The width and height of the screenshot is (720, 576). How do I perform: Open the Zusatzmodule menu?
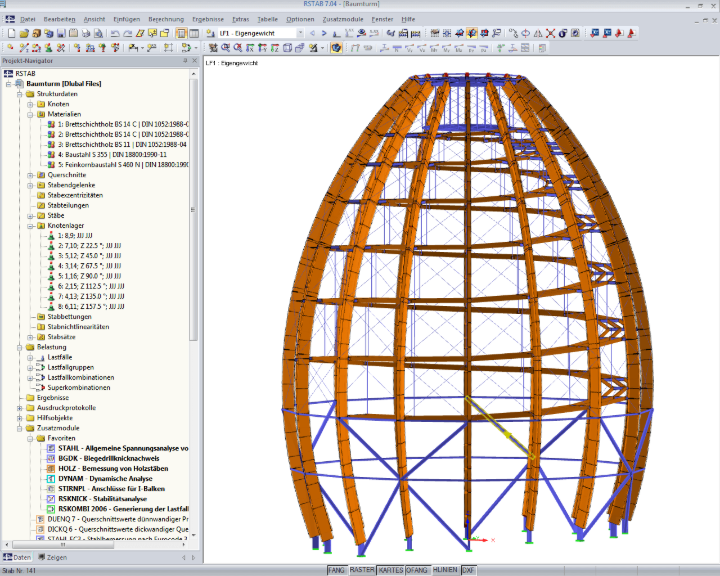(x=343, y=19)
